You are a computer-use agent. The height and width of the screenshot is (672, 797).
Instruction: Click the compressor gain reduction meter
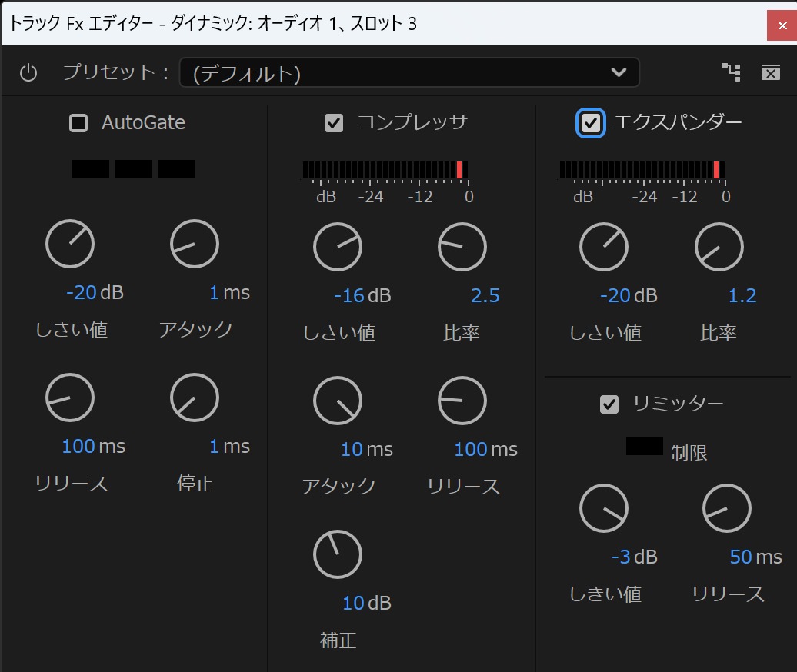[385, 170]
